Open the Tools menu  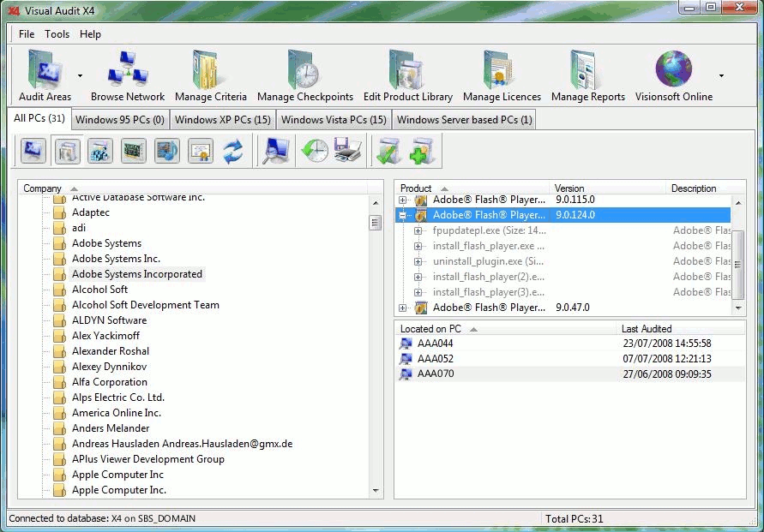pyautogui.click(x=57, y=34)
